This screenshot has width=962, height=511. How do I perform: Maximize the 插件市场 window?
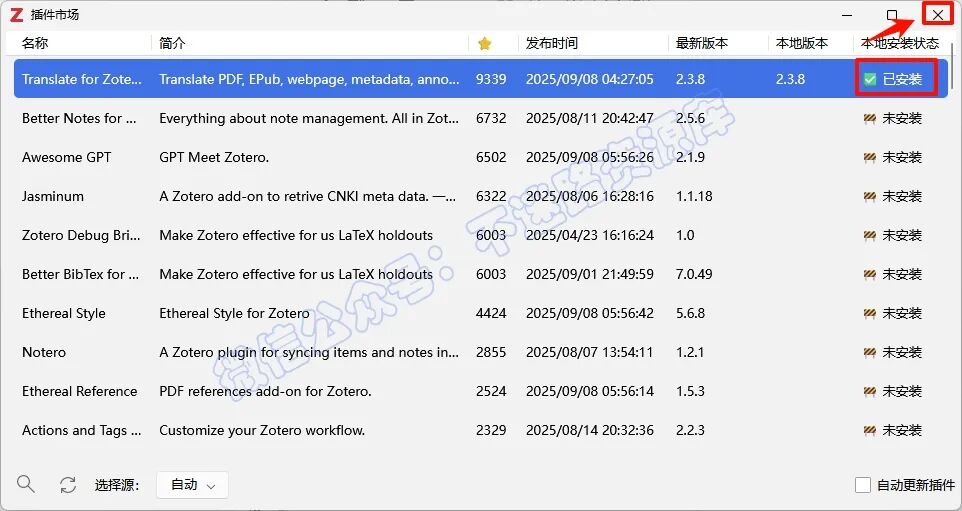click(x=893, y=15)
